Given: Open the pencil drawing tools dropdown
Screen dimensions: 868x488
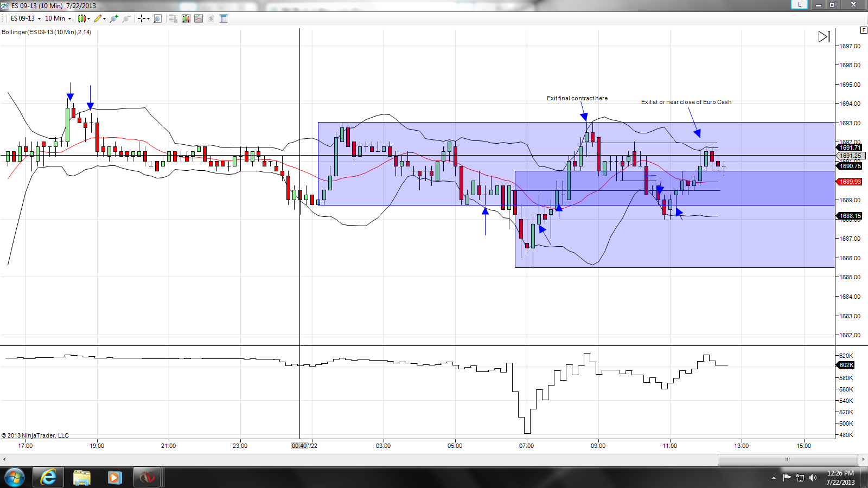Looking at the screenshot, I should click(100, 18).
